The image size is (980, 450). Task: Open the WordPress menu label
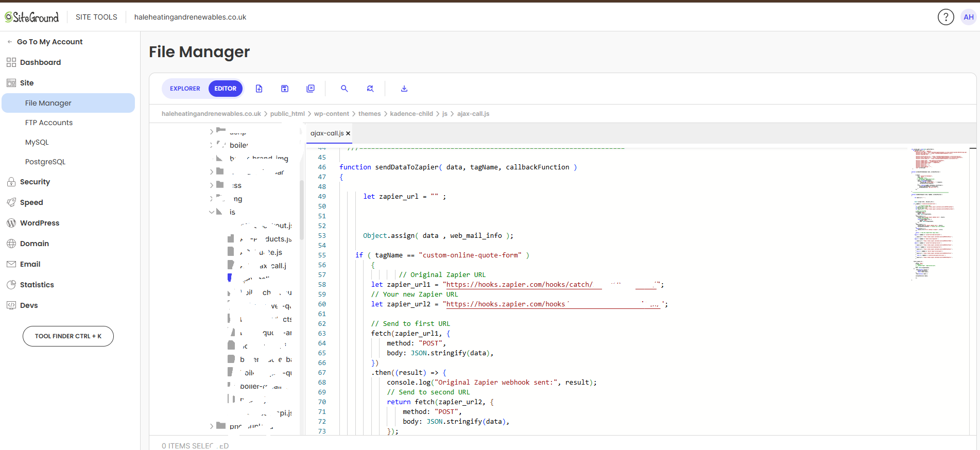pos(40,223)
